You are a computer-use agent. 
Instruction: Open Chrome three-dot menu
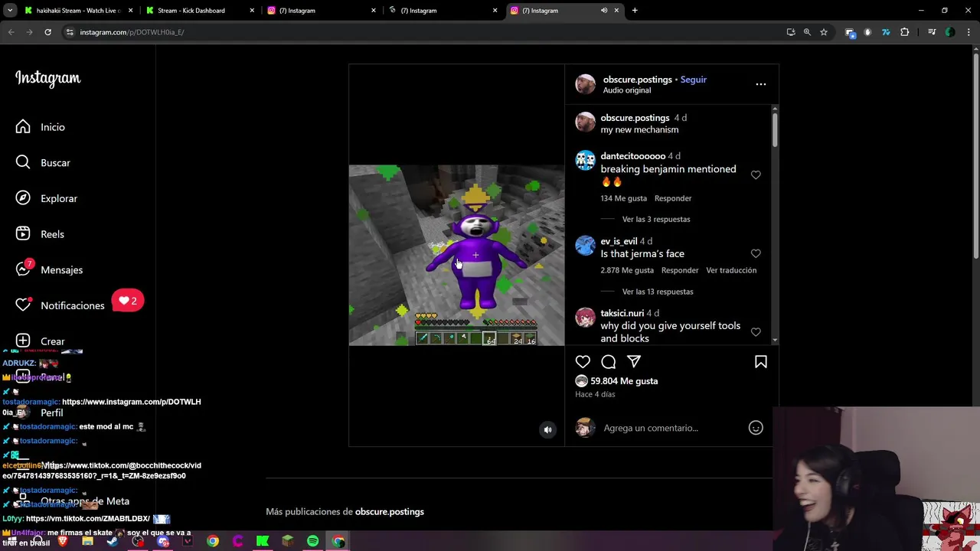click(x=969, y=32)
